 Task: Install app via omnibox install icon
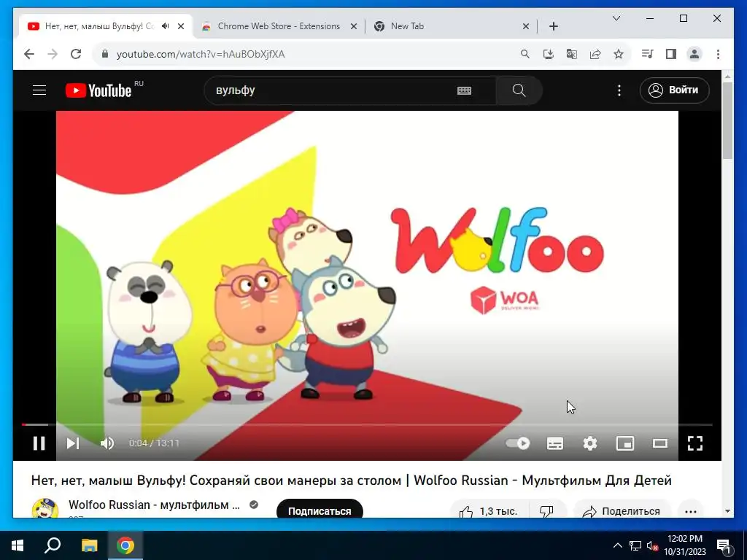click(549, 54)
